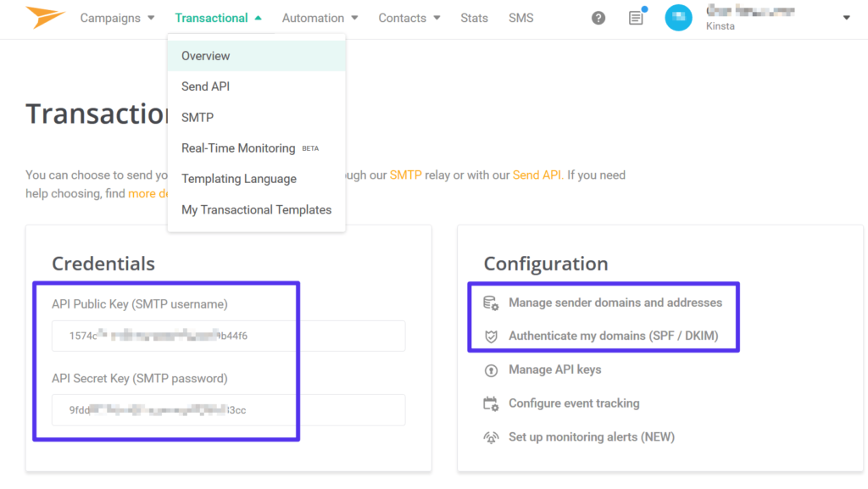Screen dimensions: 868x489
Task: Click the Sendinblue logo
Action: point(44,16)
